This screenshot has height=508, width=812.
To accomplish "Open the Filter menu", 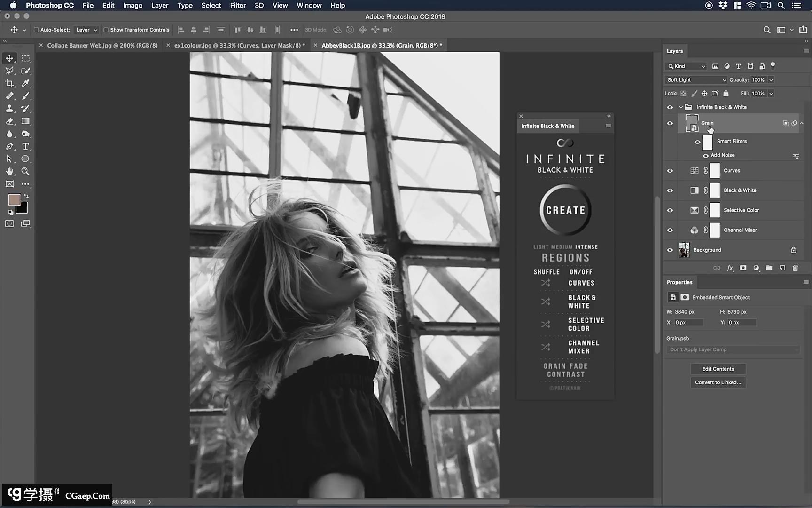I will click(x=238, y=6).
